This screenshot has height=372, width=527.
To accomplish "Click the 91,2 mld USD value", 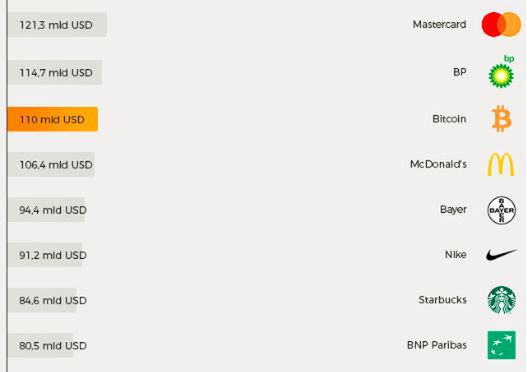I will (x=53, y=255).
